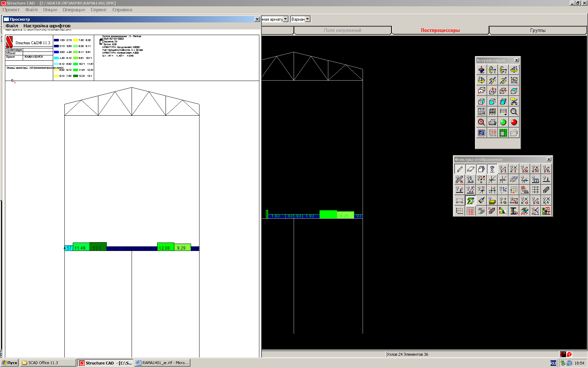The image size is (588, 368).
Task: Open the reinforcement type dropdown
Action: point(286,19)
